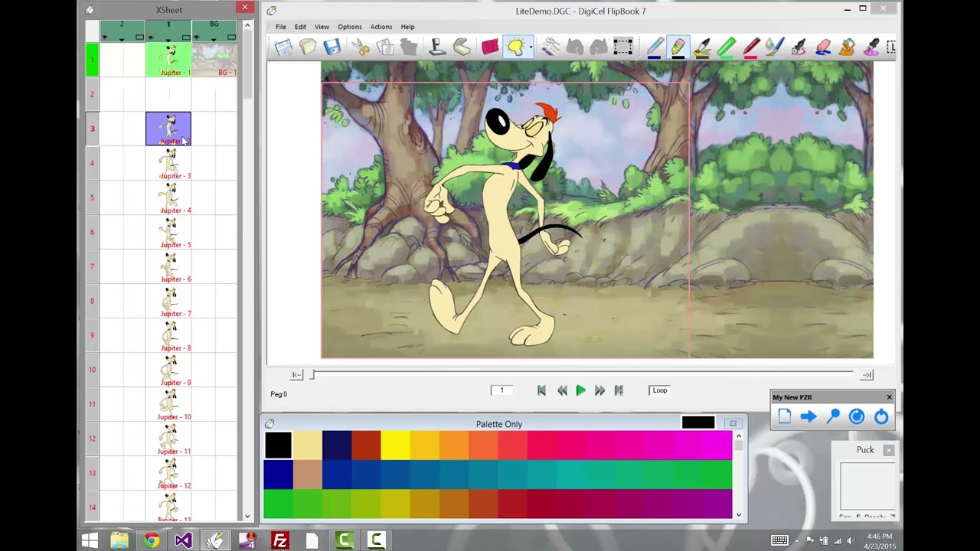The width and height of the screenshot is (980, 551).
Task: Click the pink folder import icon
Action: (x=490, y=47)
